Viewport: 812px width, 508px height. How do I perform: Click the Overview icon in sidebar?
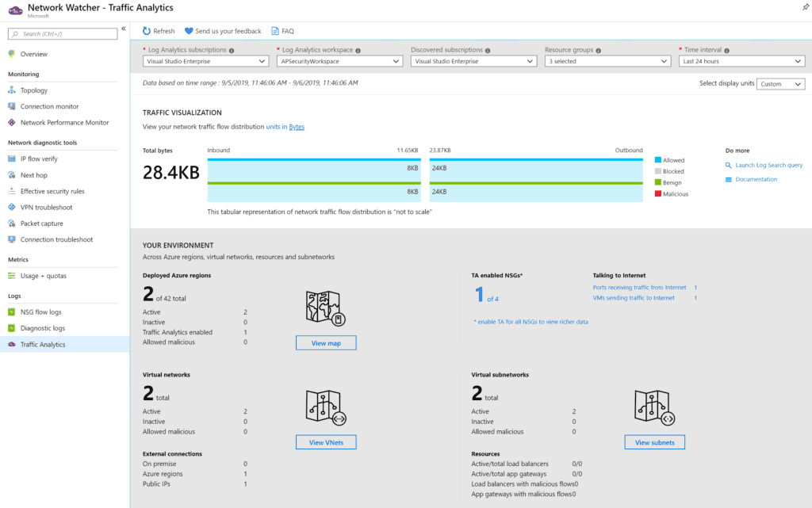(x=12, y=54)
